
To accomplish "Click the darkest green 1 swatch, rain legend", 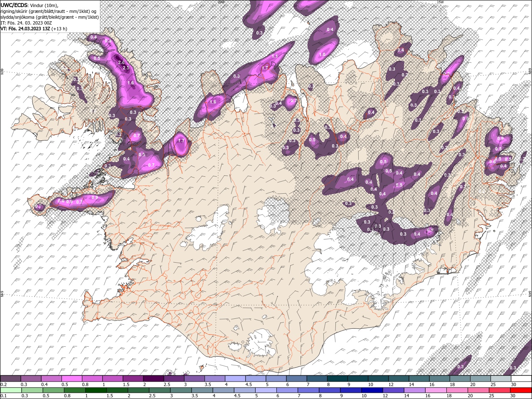I will tap(96, 390).
